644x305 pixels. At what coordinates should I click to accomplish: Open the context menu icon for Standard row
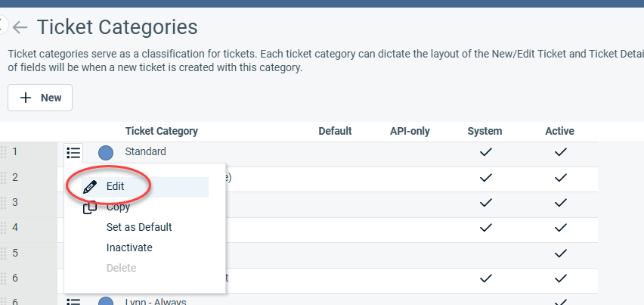point(73,152)
